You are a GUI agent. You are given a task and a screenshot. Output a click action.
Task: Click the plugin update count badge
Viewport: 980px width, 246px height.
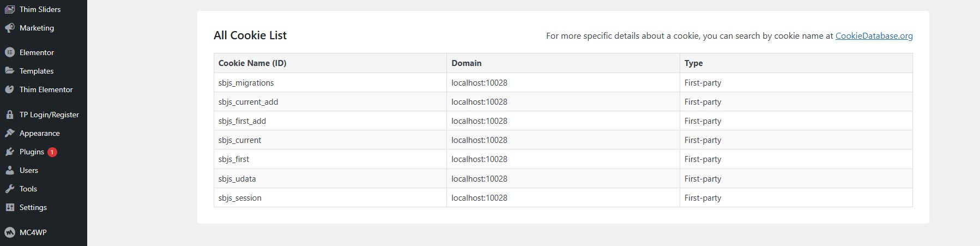(x=52, y=152)
